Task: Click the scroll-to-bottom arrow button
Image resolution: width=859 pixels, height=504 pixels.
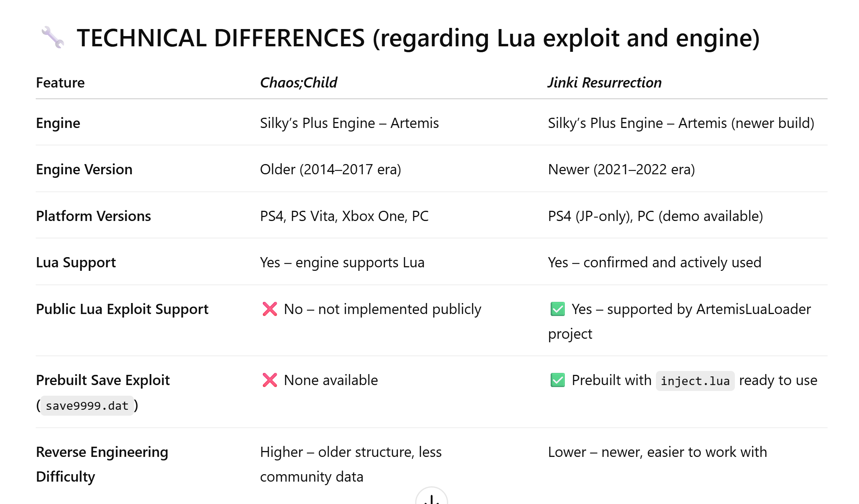Action: click(431, 496)
